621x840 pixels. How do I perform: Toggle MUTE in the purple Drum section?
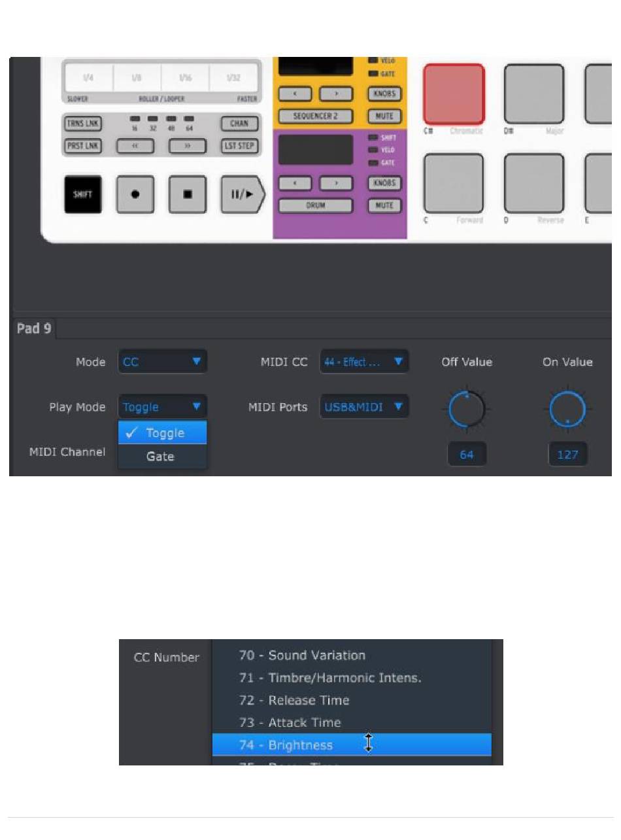384,205
